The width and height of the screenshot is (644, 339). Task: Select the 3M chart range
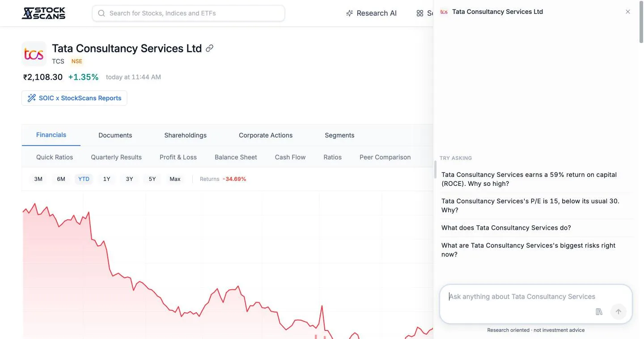pyautogui.click(x=38, y=179)
